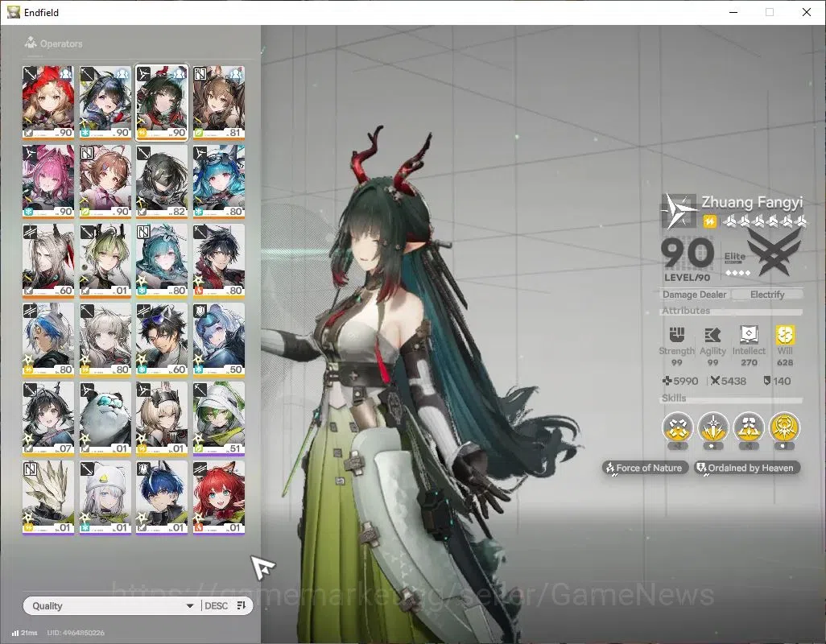Screen dimensions: 826x644
Task: Click the sort direction arrows icon
Action: pyautogui.click(x=242, y=605)
